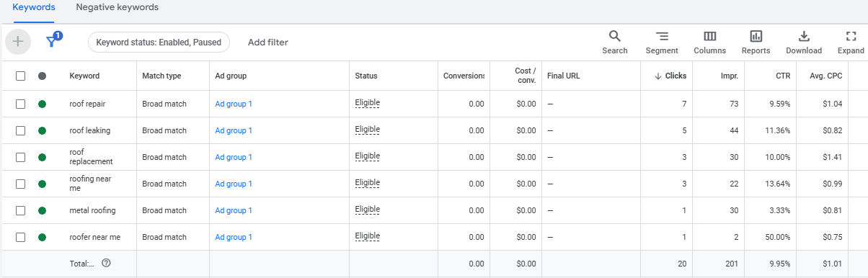868x278 pixels.
Task: Edit the Keyword status filter chip
Action: (159, 42)
